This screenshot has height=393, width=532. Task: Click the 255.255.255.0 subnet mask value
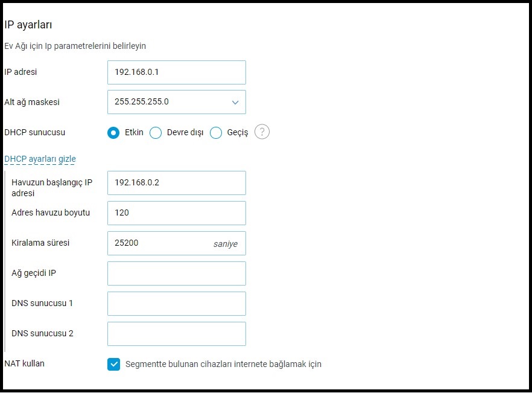coord(142,102)
